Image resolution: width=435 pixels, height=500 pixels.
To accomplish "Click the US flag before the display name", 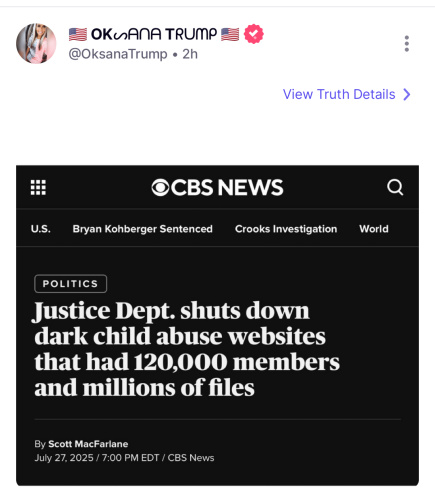I will tap(78, 34).
